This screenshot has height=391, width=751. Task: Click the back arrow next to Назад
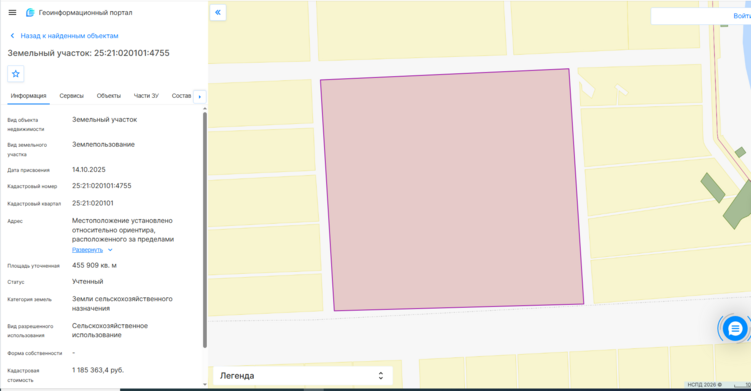[12, 35]
